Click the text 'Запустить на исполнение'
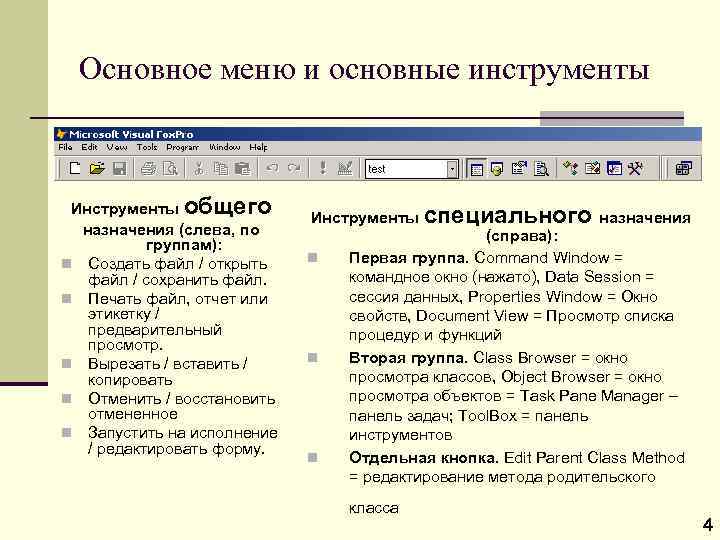 coord(183,433)
